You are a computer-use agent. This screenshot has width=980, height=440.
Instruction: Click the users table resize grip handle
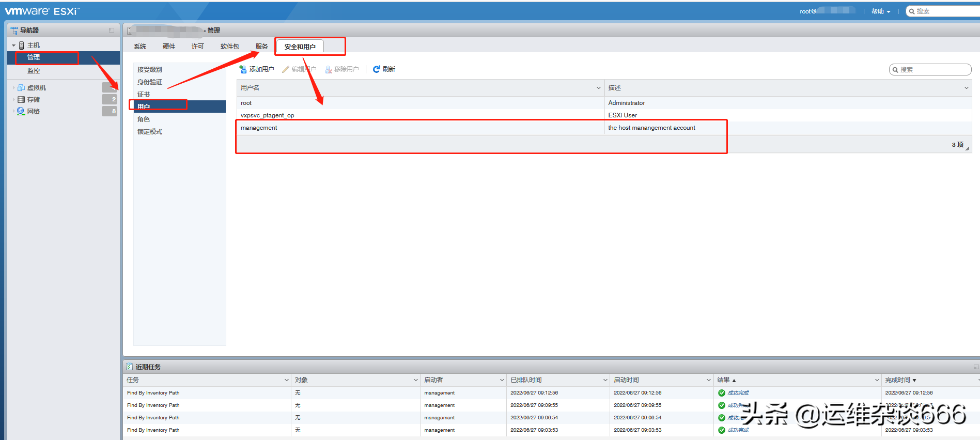click(968, 148)
